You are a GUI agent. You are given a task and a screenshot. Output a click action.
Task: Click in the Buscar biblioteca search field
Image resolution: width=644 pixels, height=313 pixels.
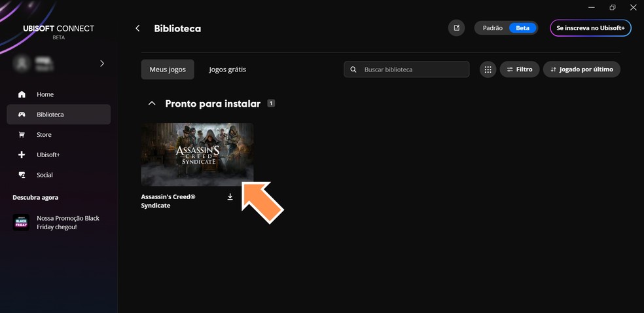point(406,69)
